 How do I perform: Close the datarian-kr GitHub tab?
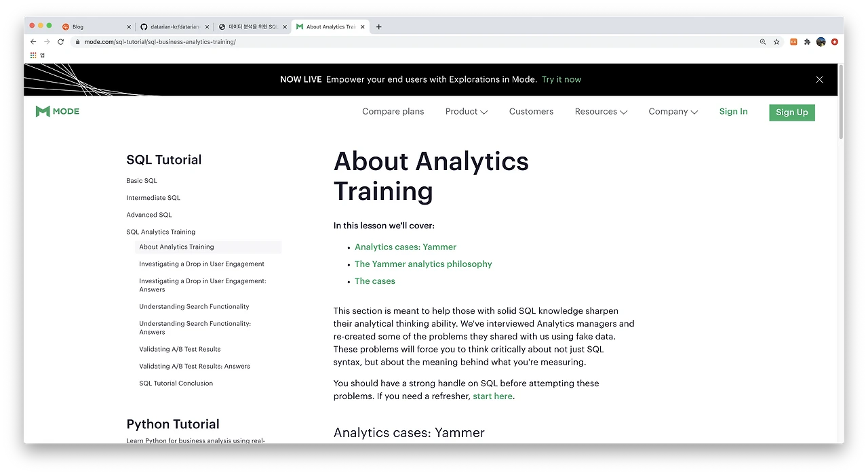coord(207,27)
